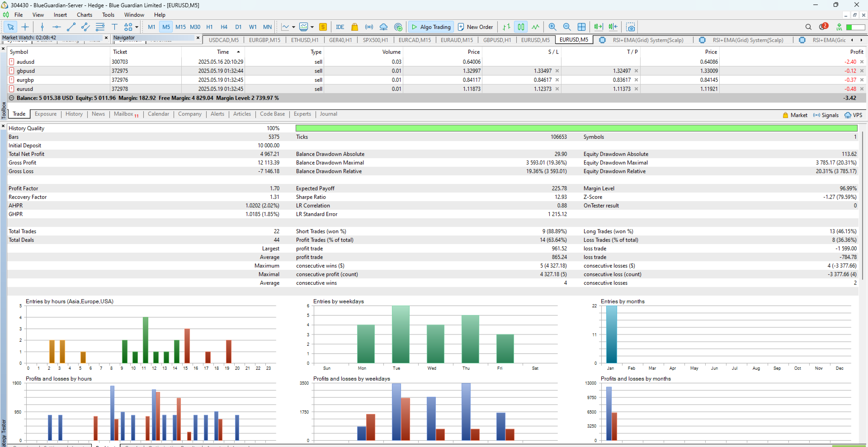Switch chart to candlestick mode

pos(521,27)
